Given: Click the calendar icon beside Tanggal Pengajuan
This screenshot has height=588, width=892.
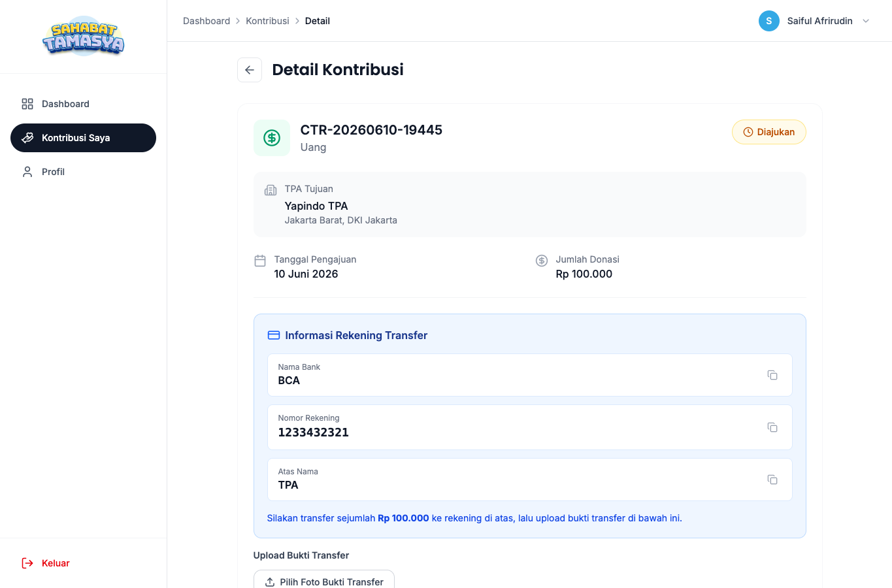Looking at the screenshot, I should point(260,261).
